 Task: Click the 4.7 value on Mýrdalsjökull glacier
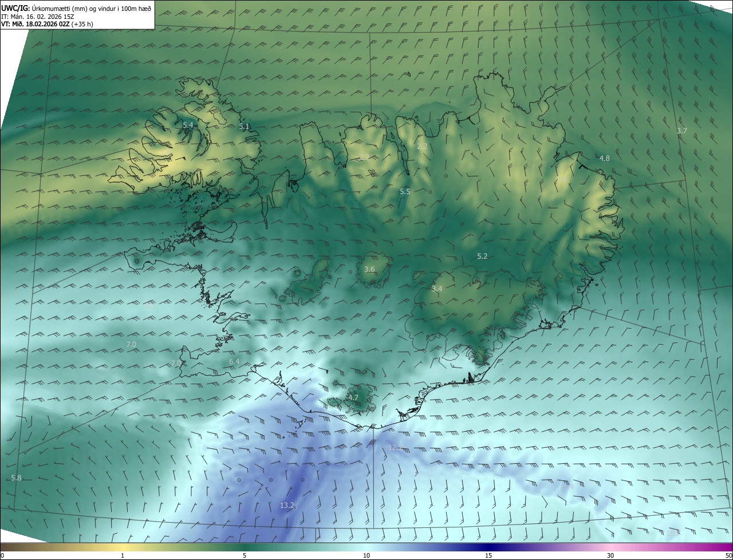tap(353, 397)
